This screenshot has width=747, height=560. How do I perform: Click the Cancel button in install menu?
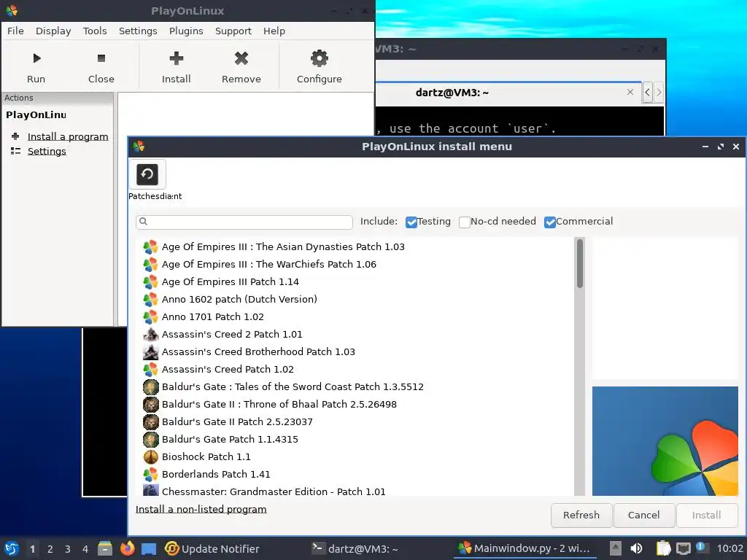pyautogui.click(x=643, y=516)
